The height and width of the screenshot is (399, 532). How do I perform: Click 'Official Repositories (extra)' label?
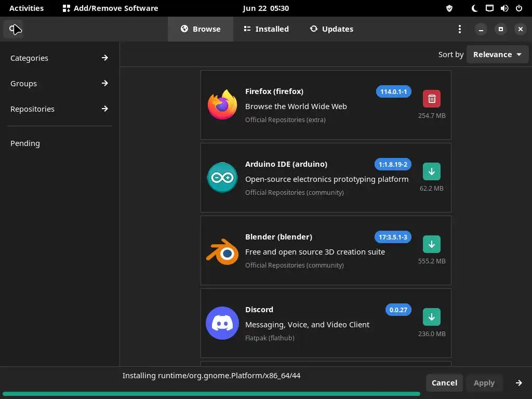pos(285,120)
